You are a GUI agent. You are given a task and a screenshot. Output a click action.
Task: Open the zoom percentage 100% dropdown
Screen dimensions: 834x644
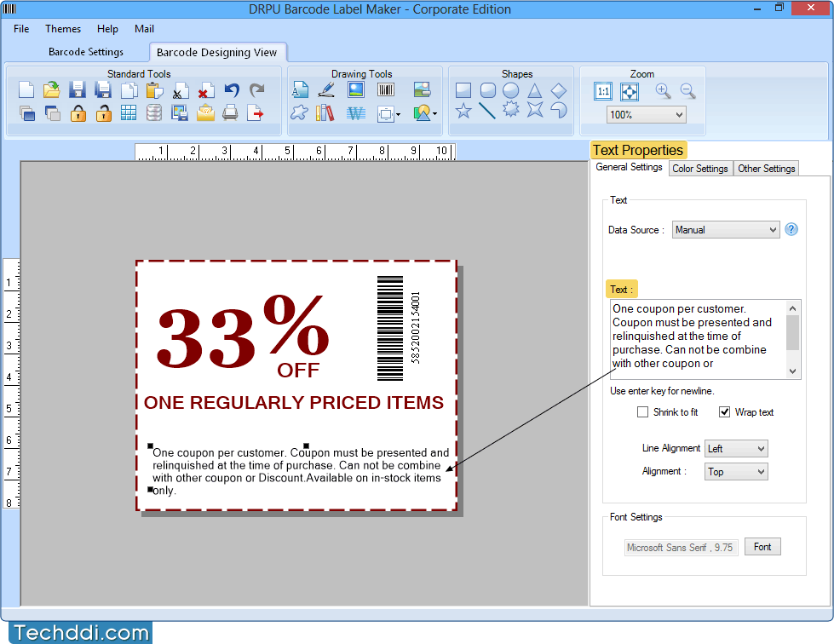[647, 115]
